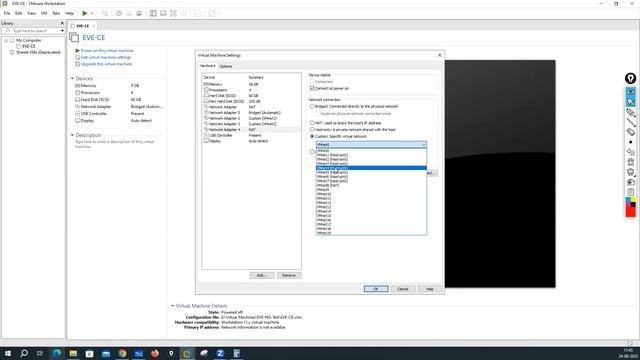Open the multicolor palette on annotation toolbar

[631, 202]
